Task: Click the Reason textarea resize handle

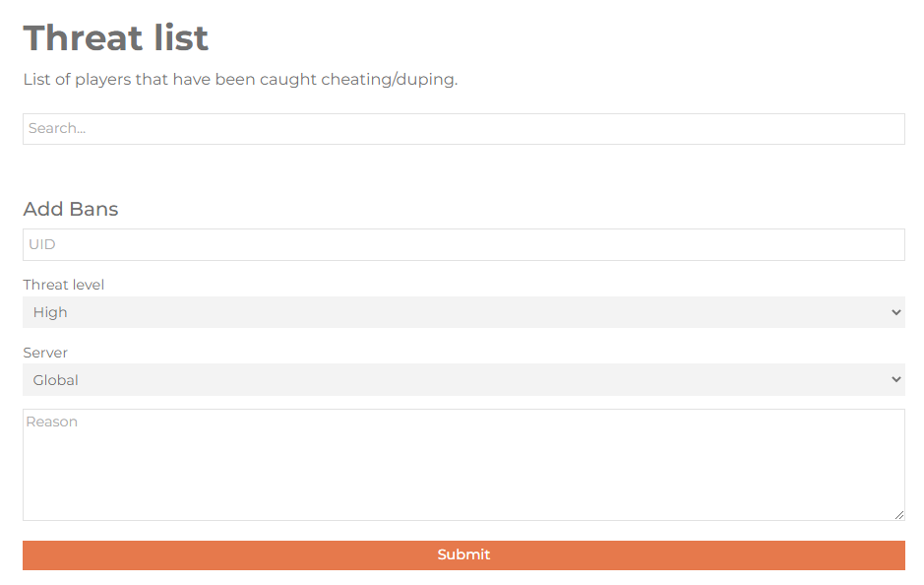Action: (899, 515)
